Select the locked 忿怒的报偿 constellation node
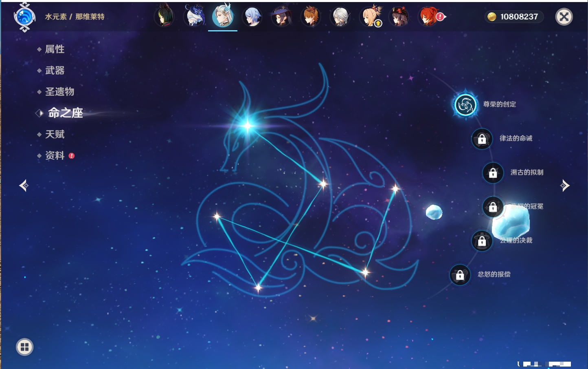 click(x=460, y=275)
